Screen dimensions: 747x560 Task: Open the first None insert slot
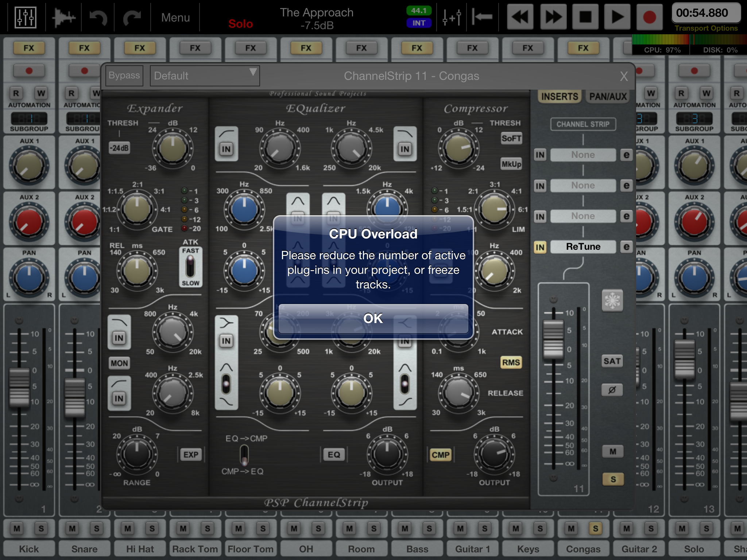583,155
